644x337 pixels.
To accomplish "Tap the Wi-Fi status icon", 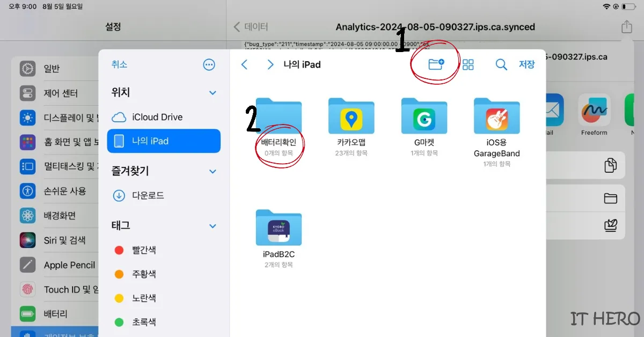I will (x=607, y=6).
